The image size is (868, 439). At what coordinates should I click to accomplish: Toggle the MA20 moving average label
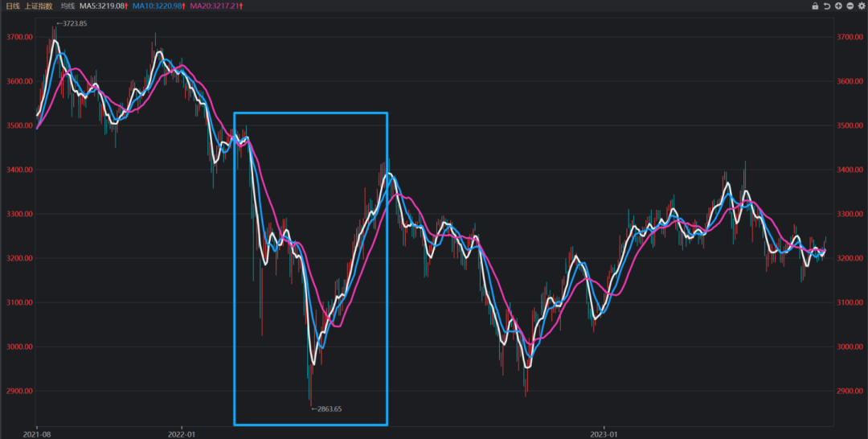pyautogui.click(x=216, y=6)
